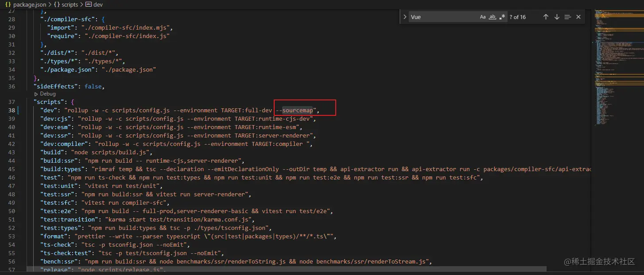The width and height of the screenshot is (644, 275).
Task: Click the '? of 16' match count
Action: click(x=517, y=17)
